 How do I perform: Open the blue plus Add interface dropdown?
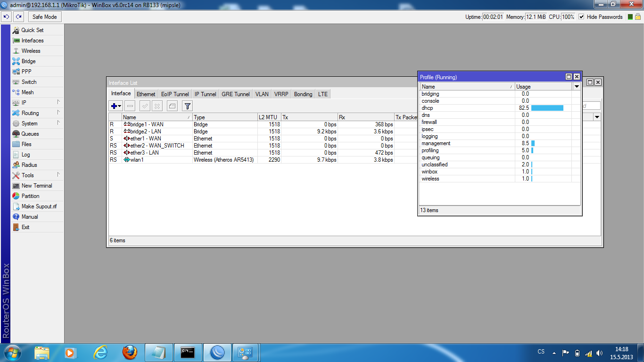click(116, 106)
